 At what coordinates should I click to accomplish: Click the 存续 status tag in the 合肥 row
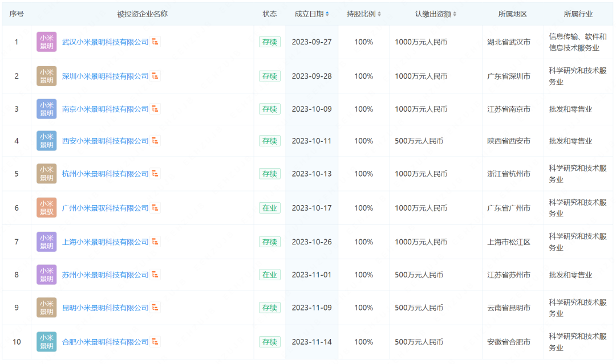pos(269,342)
